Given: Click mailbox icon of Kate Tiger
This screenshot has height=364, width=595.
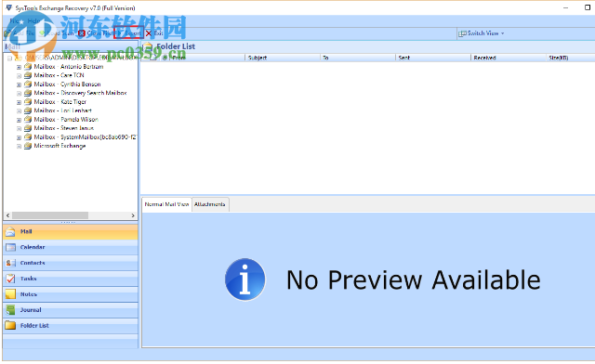Looking at the screenshot, I should pos(28,101).
